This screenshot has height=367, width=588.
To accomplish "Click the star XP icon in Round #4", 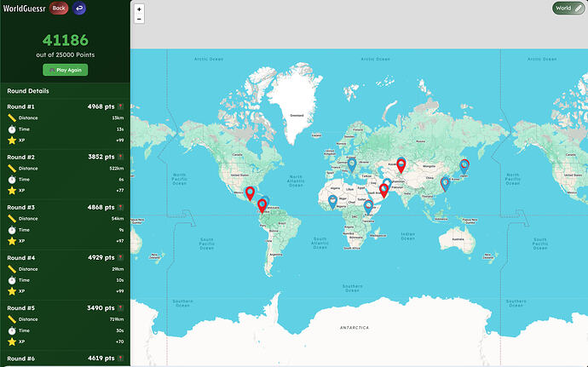I will (x=12, y=291).
